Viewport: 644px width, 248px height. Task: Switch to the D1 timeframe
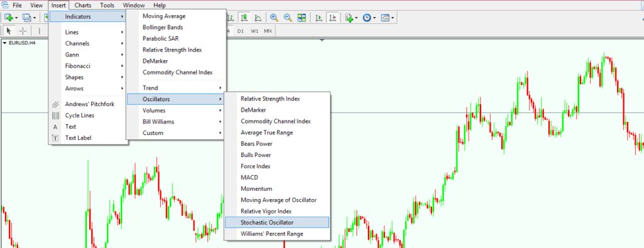[x=241, y=31]
